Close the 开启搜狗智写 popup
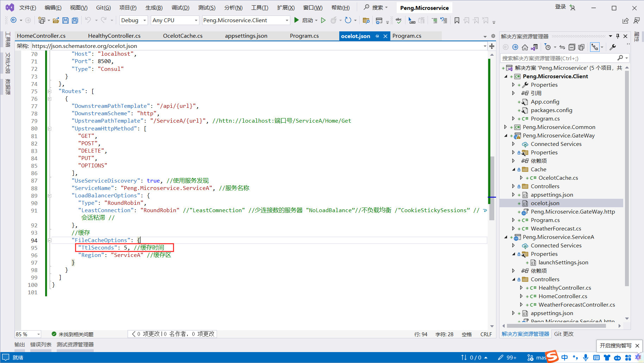 click(x=637, y=346)
